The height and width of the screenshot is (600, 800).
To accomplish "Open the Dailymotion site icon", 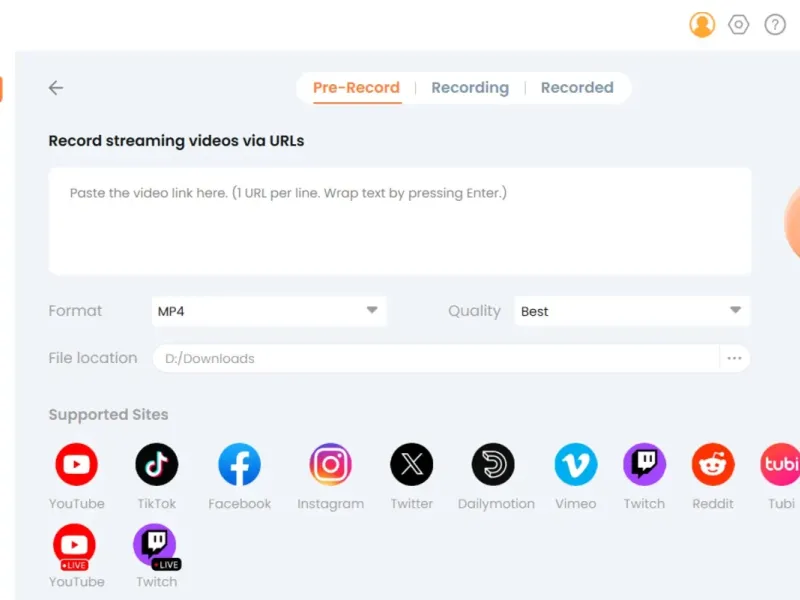I will (493, 464).
